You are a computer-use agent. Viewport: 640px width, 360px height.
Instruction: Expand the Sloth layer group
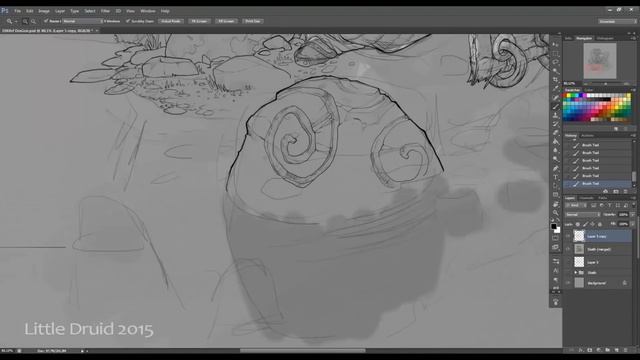576,272
